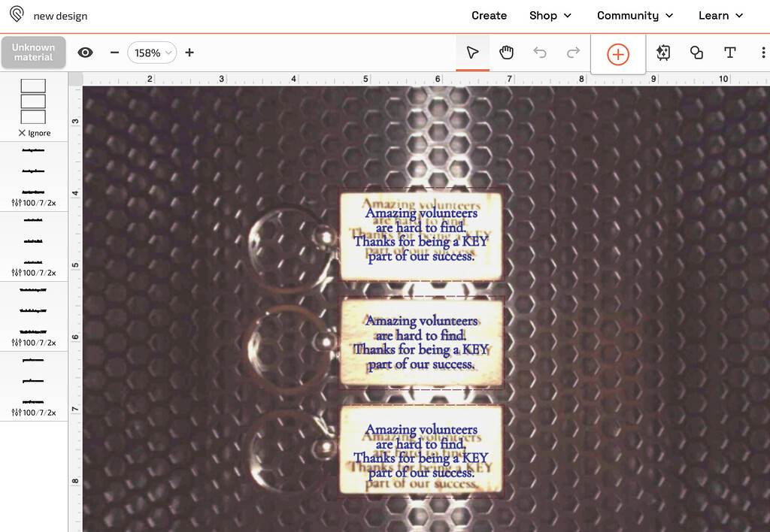Open the Community dropdown
Image resolution: width=770 pixels, height=532 pixels.
(x=634, y=15)
